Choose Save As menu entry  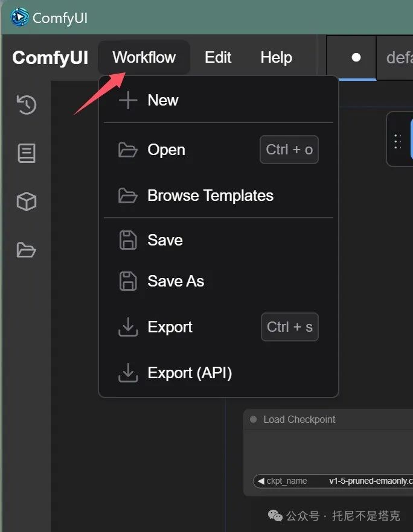[x=219, y=281]
